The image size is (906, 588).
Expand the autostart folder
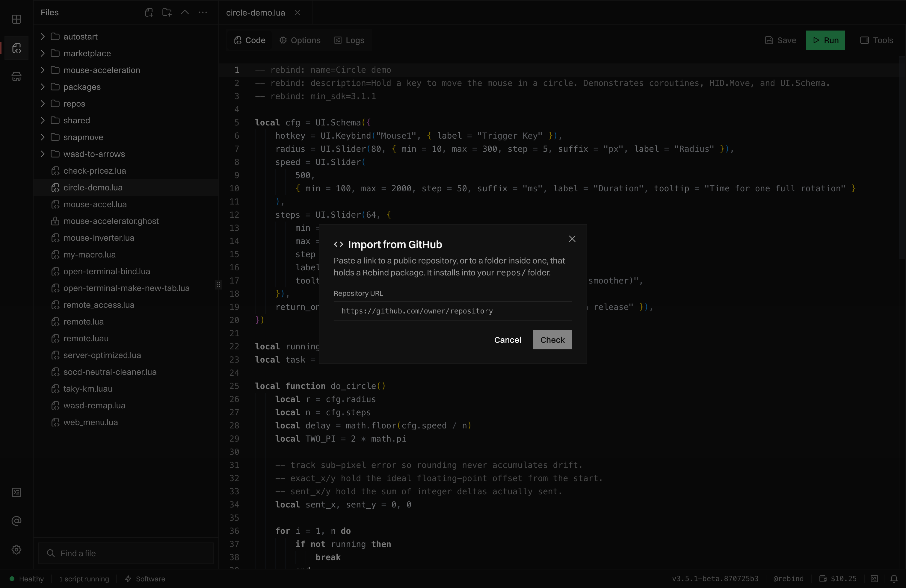[126, 37]
